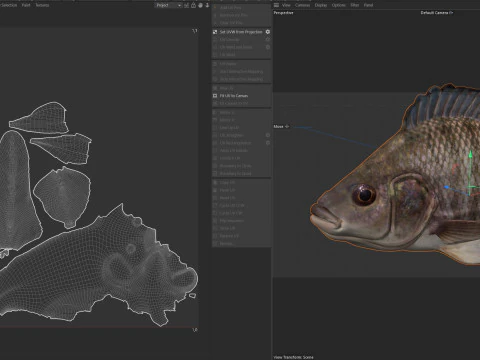This screenshot has width=480, height=360.
Task: Select the tall elongated UV island
Action: (x=17, y=190)
